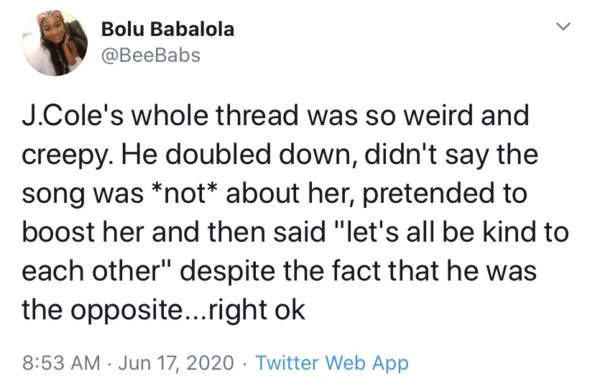Click the Bolu Babalola display name
595x387 pixels.
(x=168, y=29)
